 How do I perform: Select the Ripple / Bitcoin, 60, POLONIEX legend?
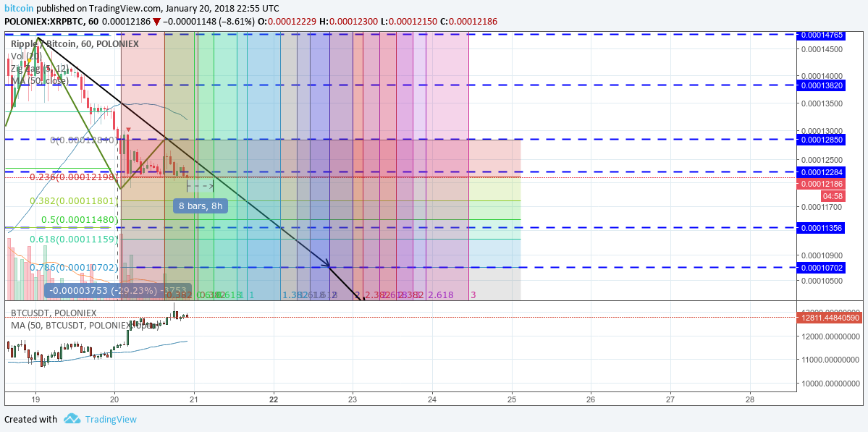click(75, 43)
